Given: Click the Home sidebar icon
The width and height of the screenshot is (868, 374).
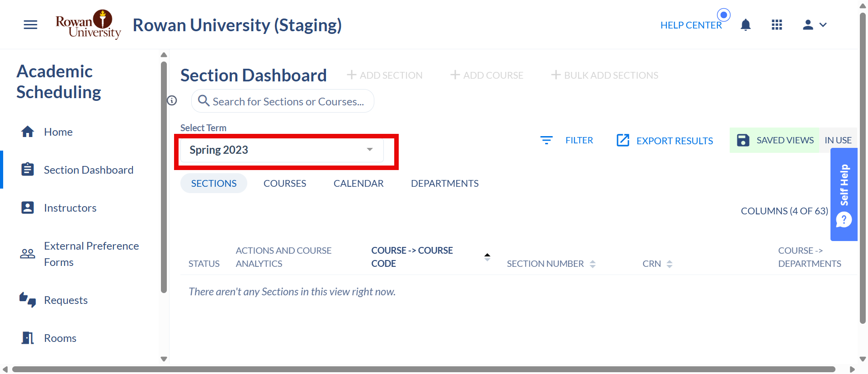Looking at the screenshot, I should [28, 132].
